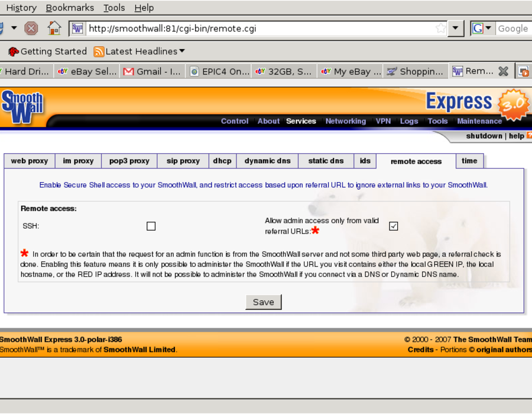Switch to the Gmail tab
Viewport: 532px width, 414px height.
tap(153, 72)
